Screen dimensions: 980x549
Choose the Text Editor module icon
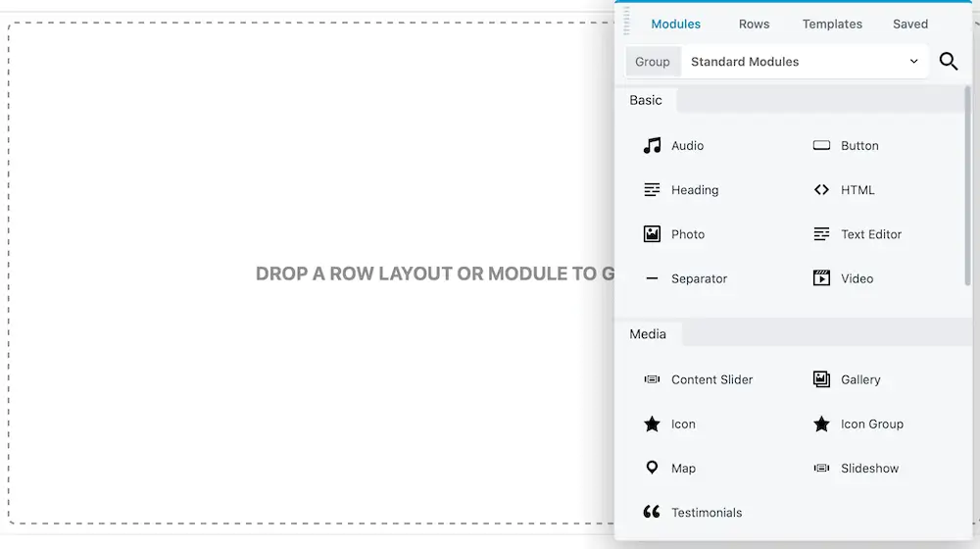coord(821,234)
